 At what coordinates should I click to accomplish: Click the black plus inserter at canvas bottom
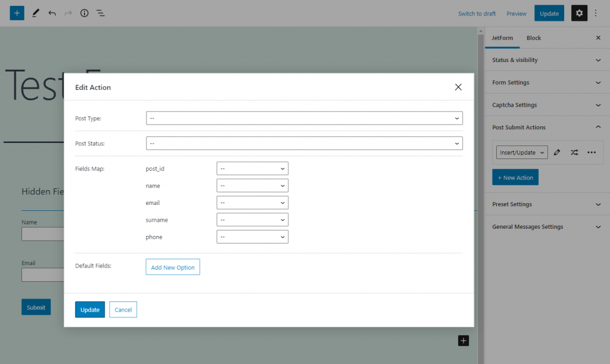pyautogui.click(x=463, y=341)
